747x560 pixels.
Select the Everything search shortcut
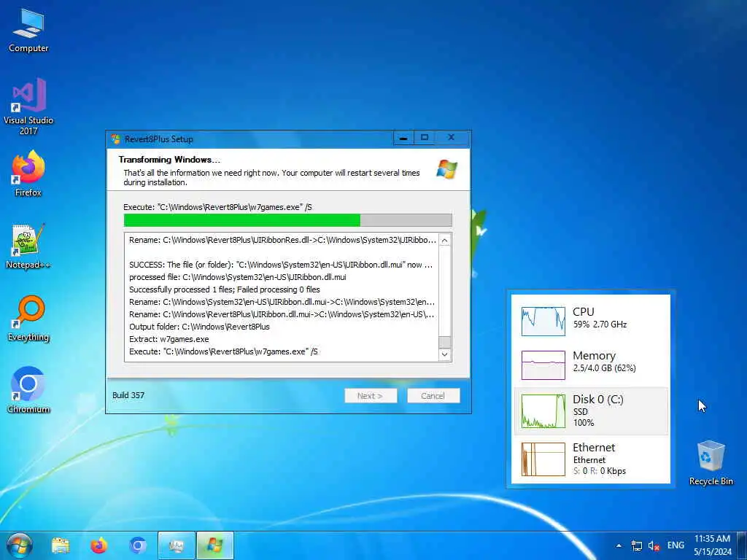tap(28, 319)
